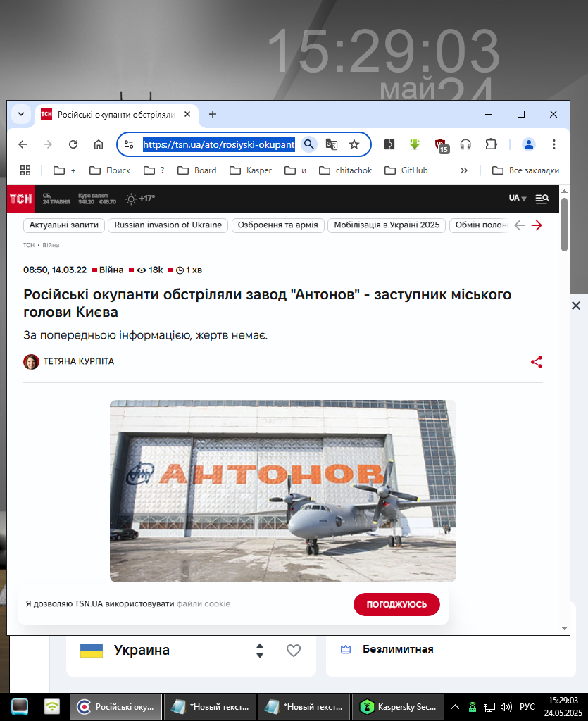This screenshot has height=721, width=588.
Task: Translate this page with the translate icon
Action: [x=332, y=144]
